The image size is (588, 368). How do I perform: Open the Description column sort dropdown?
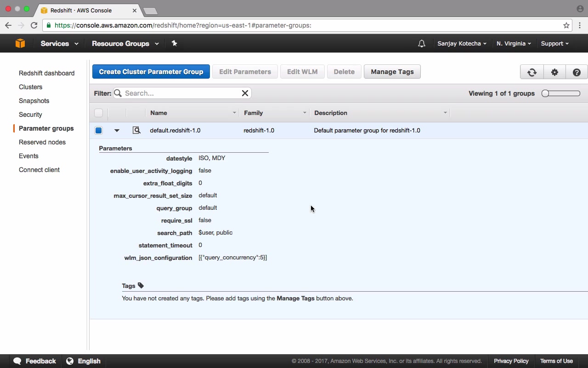(445, 113)
